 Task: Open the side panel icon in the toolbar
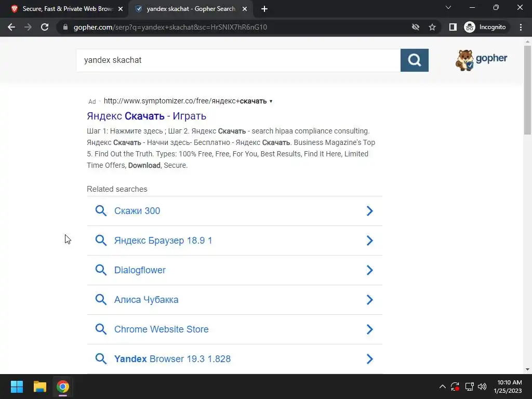tap(453, 27)
